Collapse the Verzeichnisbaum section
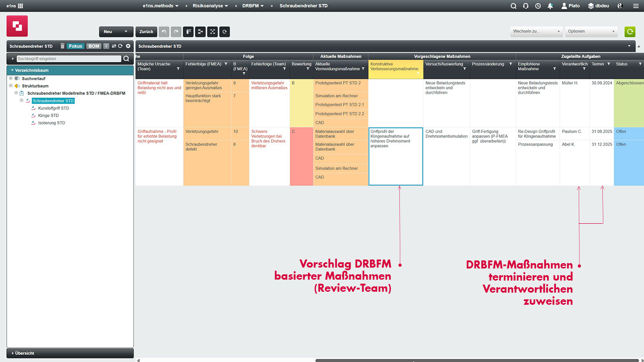Image resolution: width=644 pixels, height=362 pixels. (x=13, y=70)
